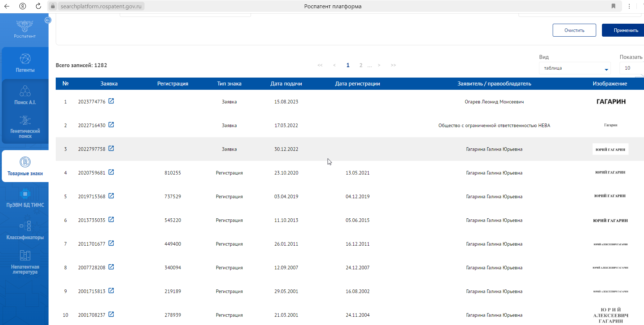
Task: Go to previous page of results
Action: (334, 65)
